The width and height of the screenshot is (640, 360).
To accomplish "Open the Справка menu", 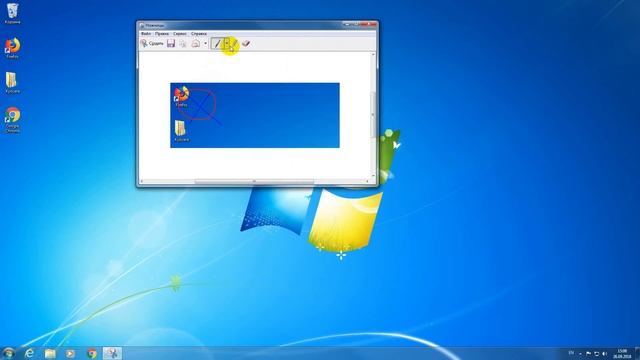I will coord(199,33).
